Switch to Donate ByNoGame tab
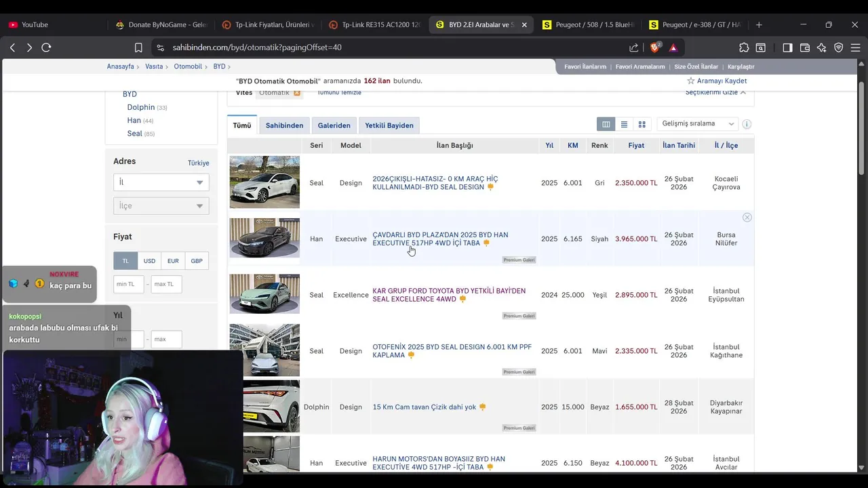The height and width of the screenshot is (488, 868). coord(161,24)
